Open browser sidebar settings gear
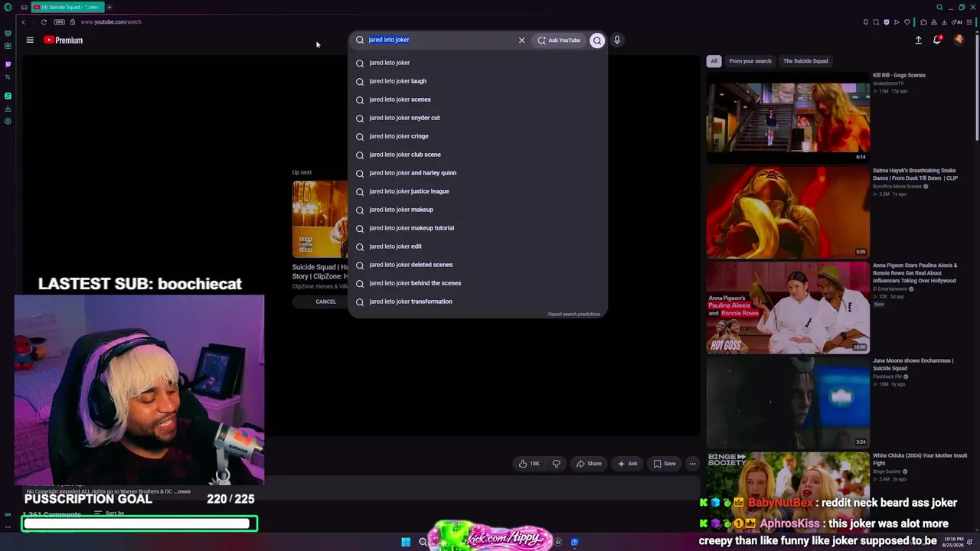 coord(8,121)
